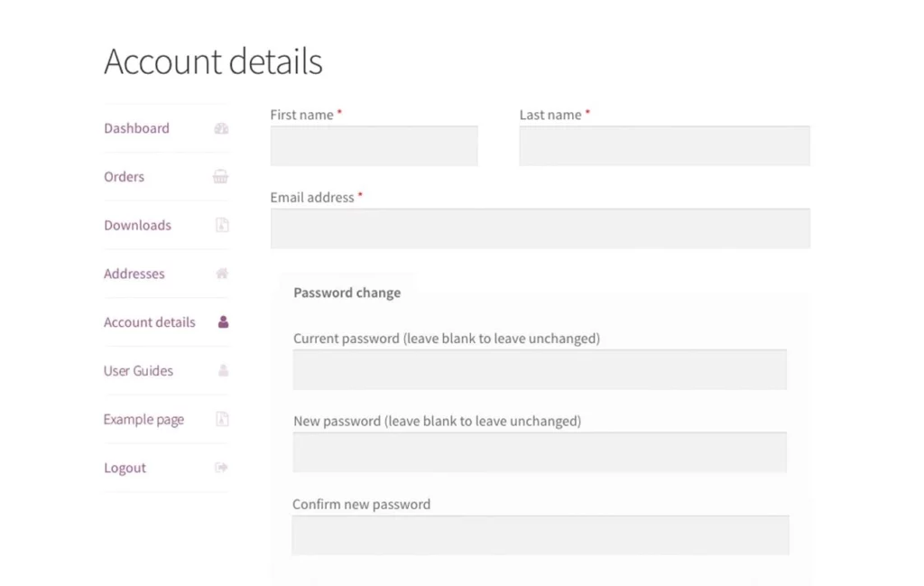The image size is (924, 586).
Task: Open the Example page entry
Action: [x=143, y=419]
